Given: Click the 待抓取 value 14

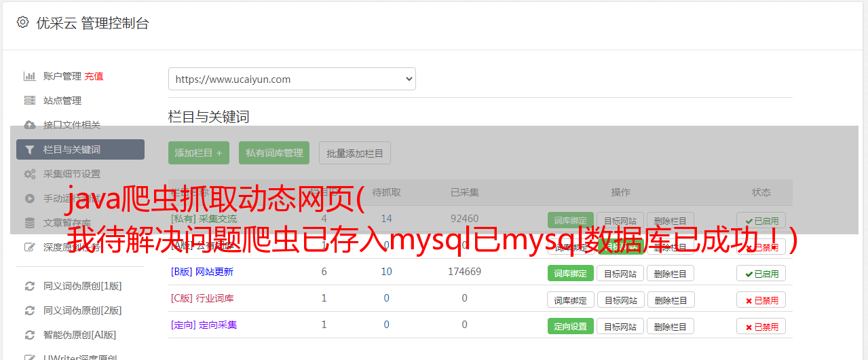Looking at the screenshot, I should click(x=387, y=219).
